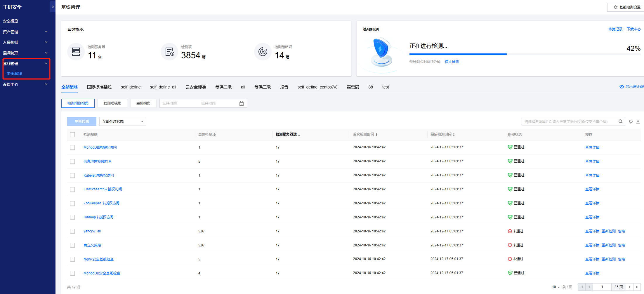Open the 10 per page size dropdown
Image resolution: width=644 pixels, height=294 pixels.
pyautogui.click(x=556, y=287)
